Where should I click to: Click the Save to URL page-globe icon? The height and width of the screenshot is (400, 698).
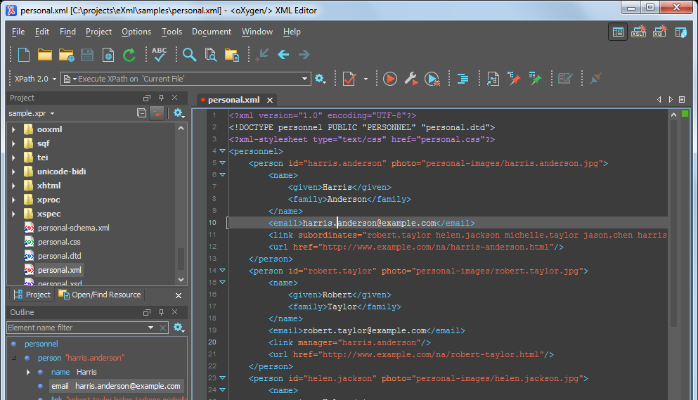point(108,55)
